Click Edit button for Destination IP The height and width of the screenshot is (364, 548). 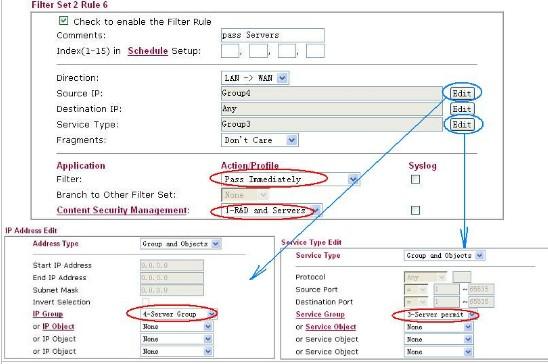tap(462, 109)
